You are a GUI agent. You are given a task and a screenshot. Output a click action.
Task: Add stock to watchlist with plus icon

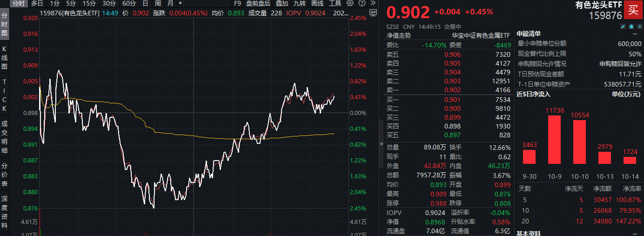click(x=639, y=27)
